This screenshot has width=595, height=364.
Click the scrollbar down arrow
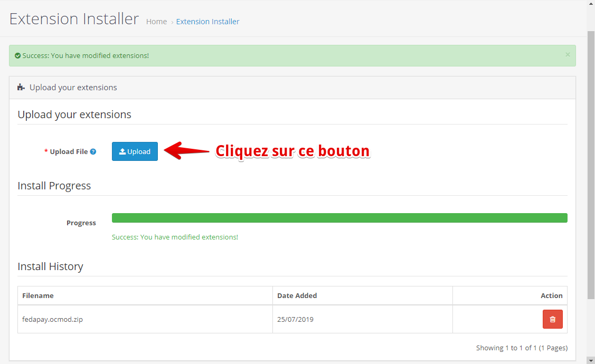point(591,361)
